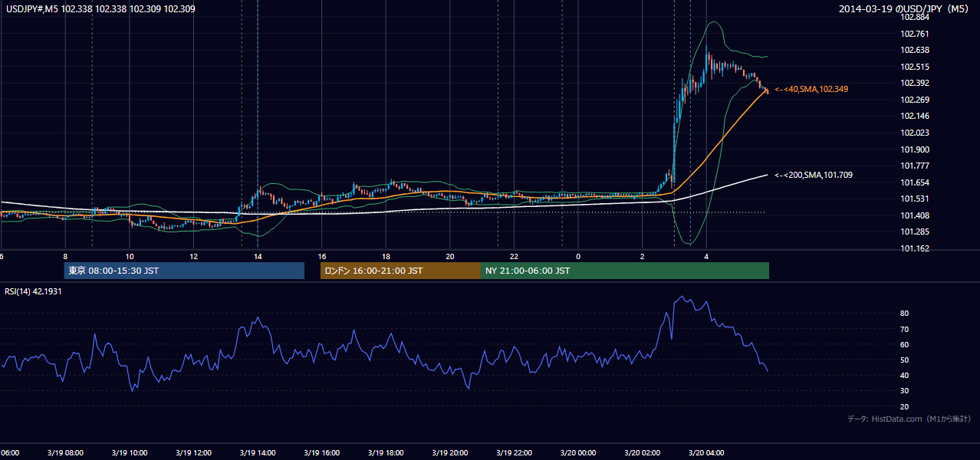Click the RSI(14) 42.1931 indicator label
The width and height of the screenshot is (980, 460).
click(34, 291)
